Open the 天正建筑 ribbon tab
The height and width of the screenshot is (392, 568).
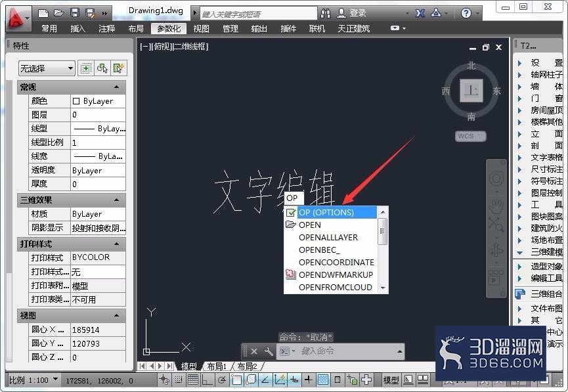point(353,29)
